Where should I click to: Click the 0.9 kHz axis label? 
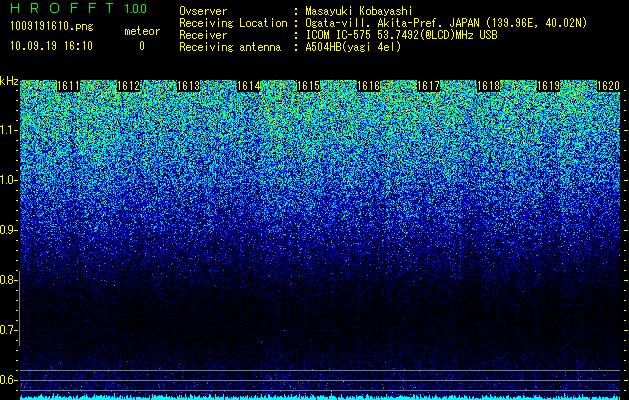click(x=7, y=230)
